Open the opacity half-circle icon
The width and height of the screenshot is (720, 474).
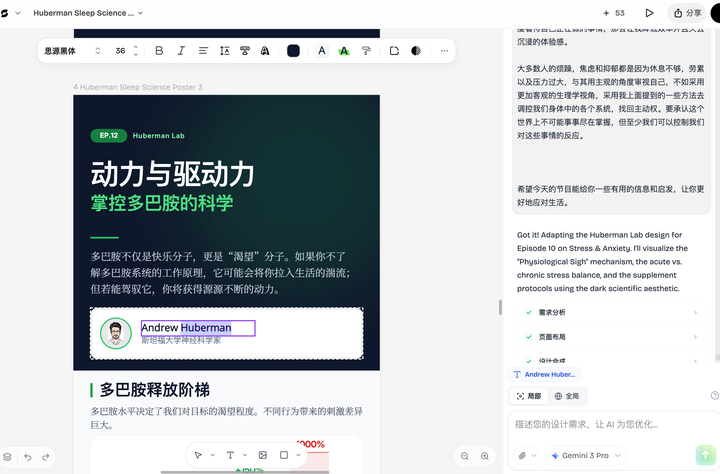[416, 51]
